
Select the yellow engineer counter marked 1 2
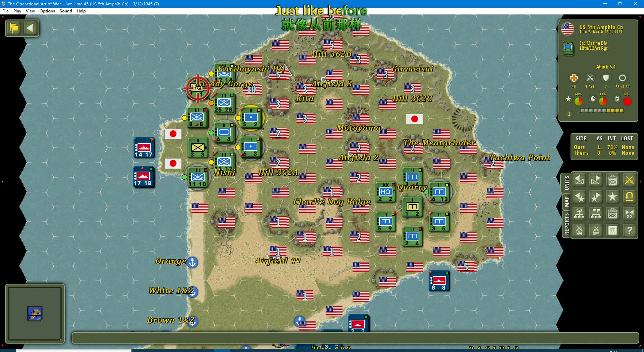412,207
